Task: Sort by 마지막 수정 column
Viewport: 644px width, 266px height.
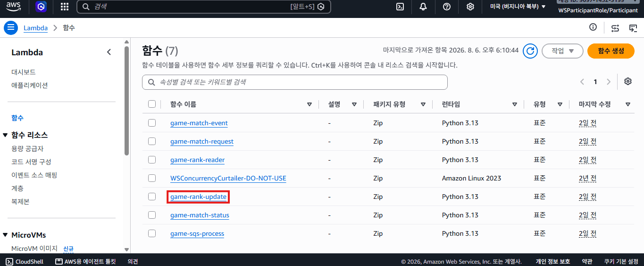Action: pos(628,104)
